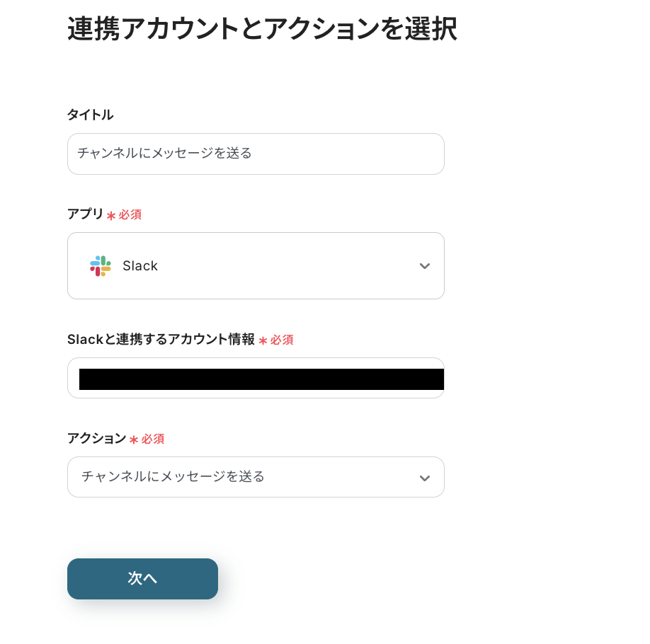
Task: Click the タイトル field label
Action: point(91,115)
